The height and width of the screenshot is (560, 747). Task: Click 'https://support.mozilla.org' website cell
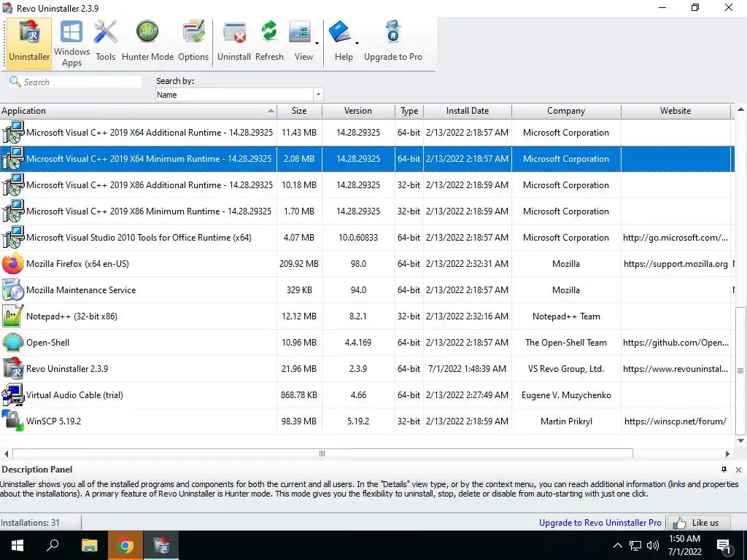click(x=676, y=264)
